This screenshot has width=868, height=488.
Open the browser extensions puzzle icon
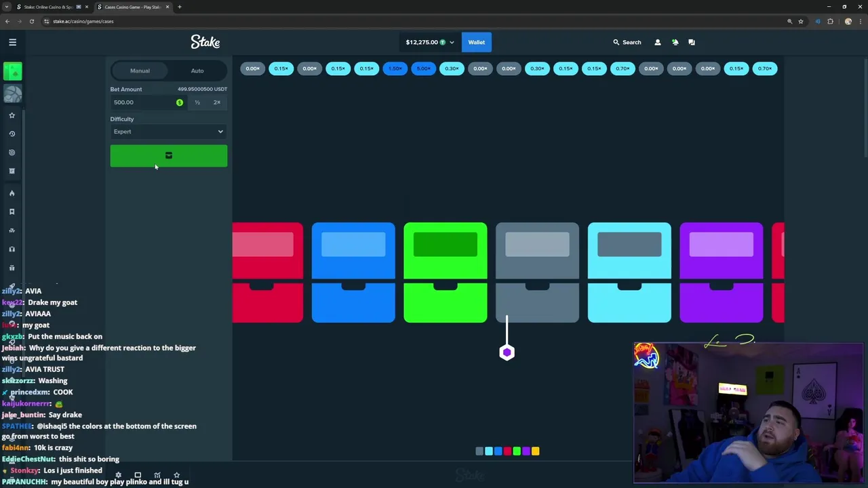(830, 21)
